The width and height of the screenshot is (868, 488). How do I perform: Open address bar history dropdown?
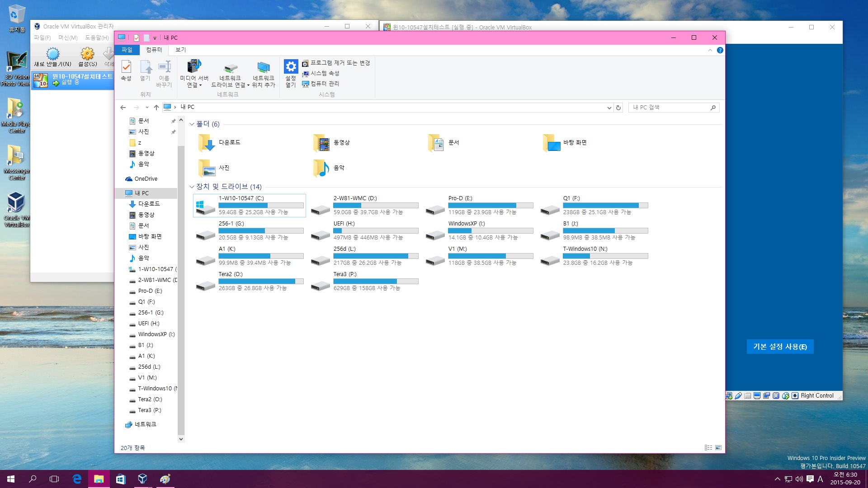coord(609,108)
